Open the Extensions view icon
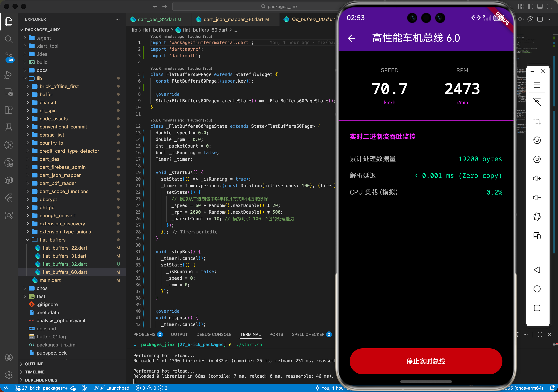Viewport: 558px width, 392px height. (x=9, y=110)
